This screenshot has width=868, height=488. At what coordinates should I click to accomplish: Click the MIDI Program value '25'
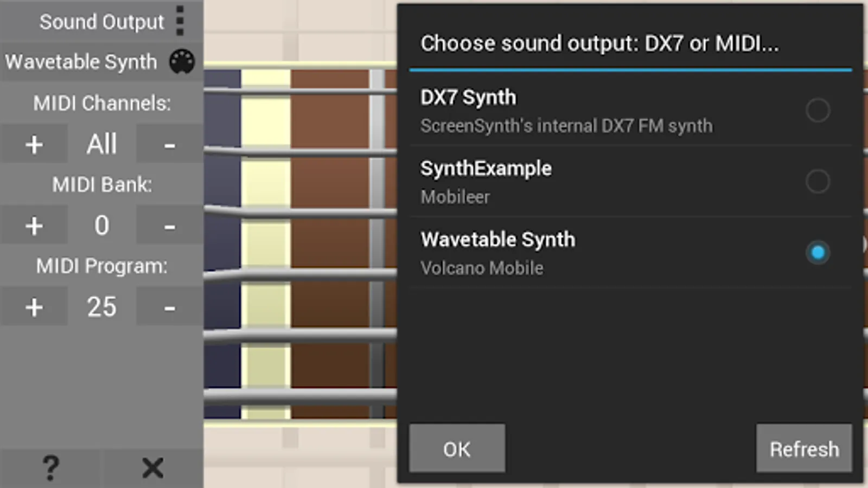click(x=102, y=307)
